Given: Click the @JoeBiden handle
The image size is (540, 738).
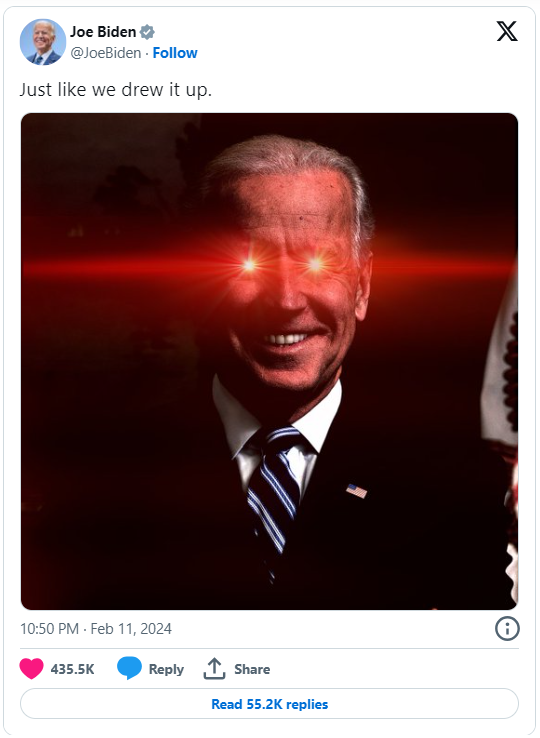Looking at the screenshot, I should click(x=105, y=53).
